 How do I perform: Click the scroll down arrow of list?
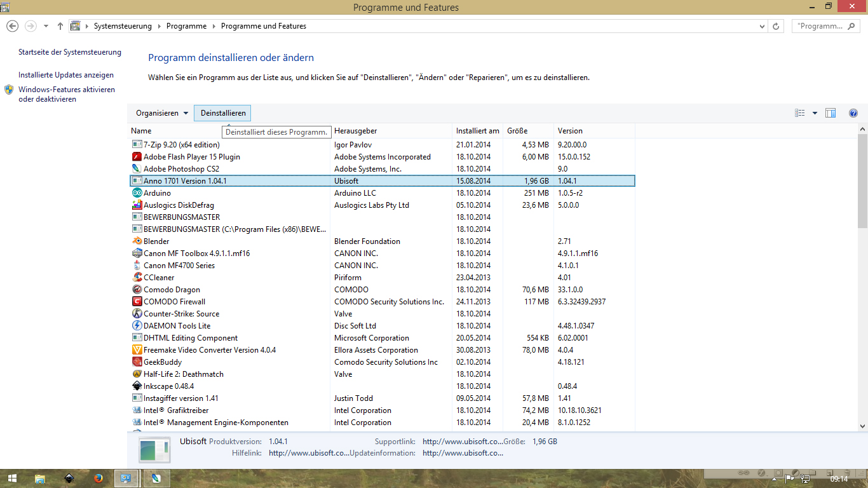click(862, 426)
